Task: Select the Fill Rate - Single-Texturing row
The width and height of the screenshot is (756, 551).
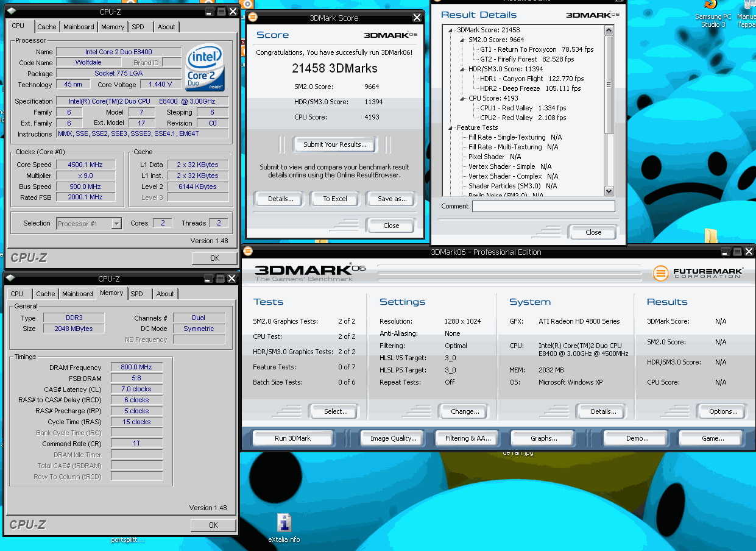Action: tap(515, 137)
